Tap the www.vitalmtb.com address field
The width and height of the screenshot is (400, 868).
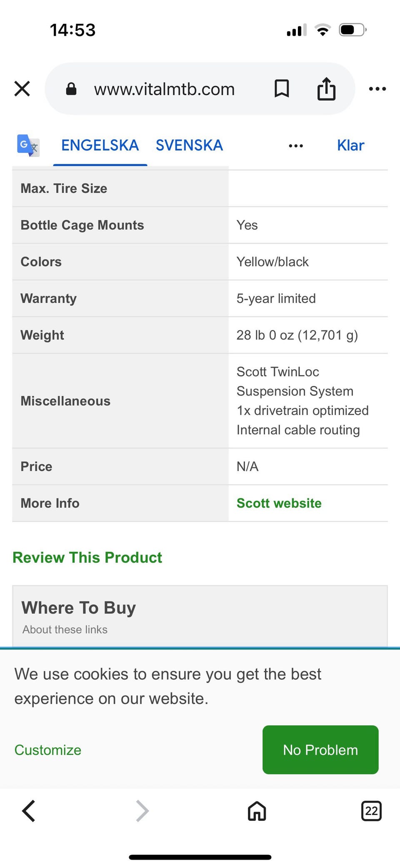[164, 89]
